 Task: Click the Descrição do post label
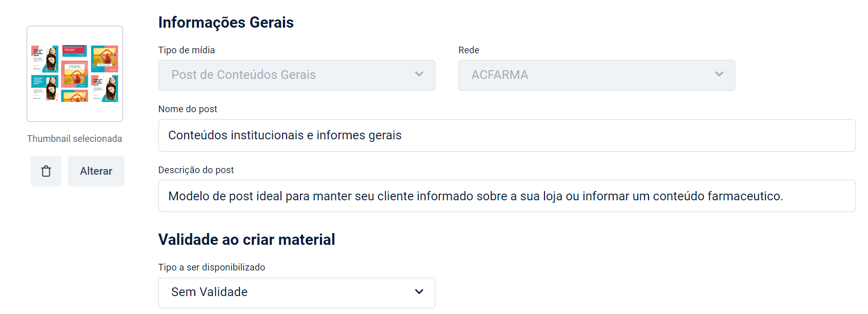(x=196, y=170)
